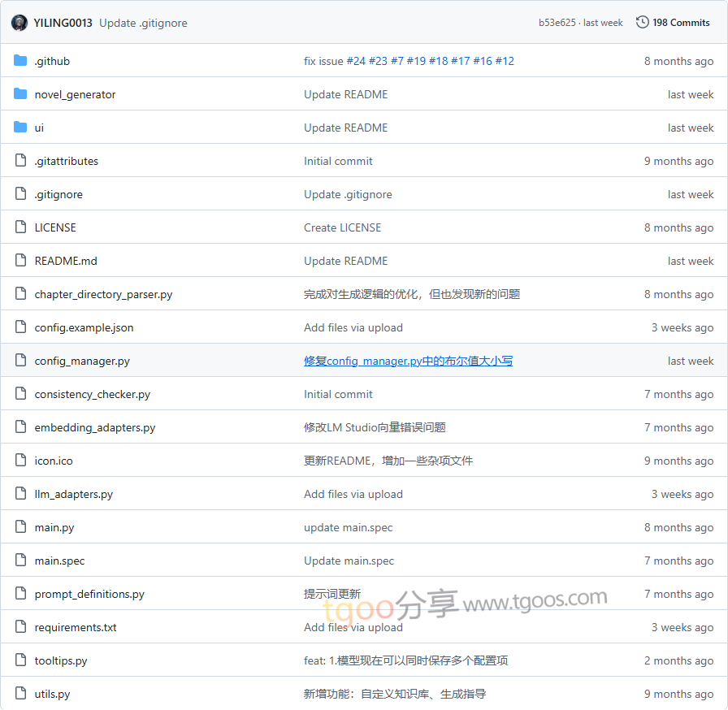Open issue #24 in the commit message

(356, 61)
